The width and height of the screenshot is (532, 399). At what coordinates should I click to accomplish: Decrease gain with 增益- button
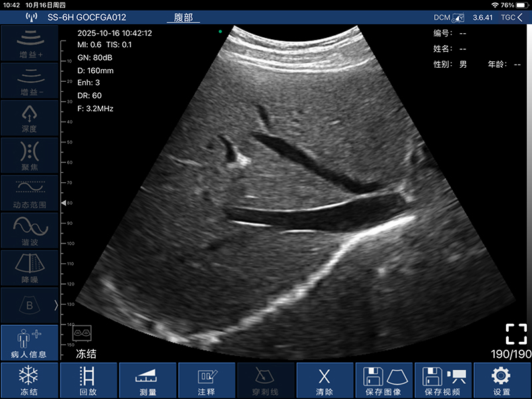click(29, 80)
